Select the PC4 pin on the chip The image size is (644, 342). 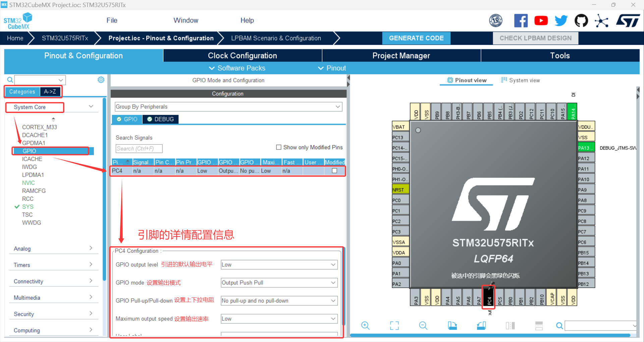pos(489,297)
